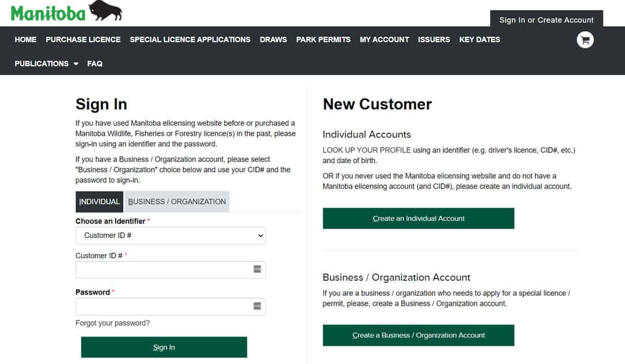This screenshot has width=625, height=364.
Task: Click the Individual Accounts subheading
Action: click(x=367, y=134)
